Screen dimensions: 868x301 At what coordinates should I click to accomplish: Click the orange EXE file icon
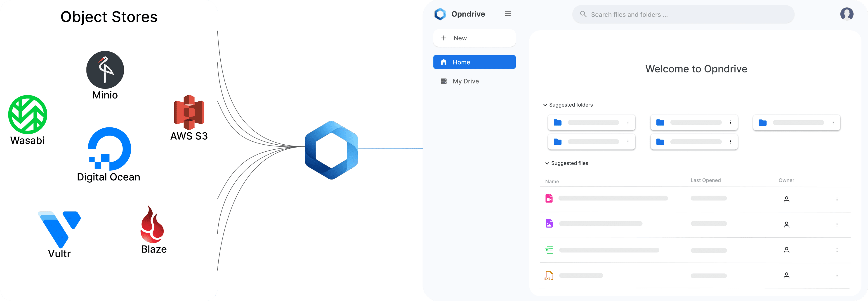pyautogui.click(x=549, y=276)
